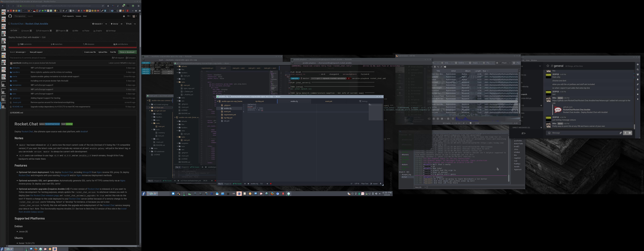The height and width of the screenshot is (251, 644).
Task: Favorite the #general room star
Action: click(548, 66)
